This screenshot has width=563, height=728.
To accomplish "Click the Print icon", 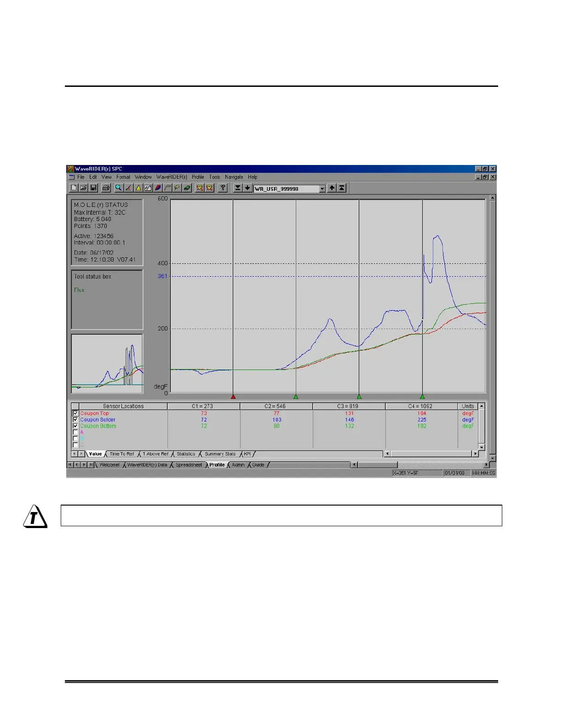I will pos(106,188).
